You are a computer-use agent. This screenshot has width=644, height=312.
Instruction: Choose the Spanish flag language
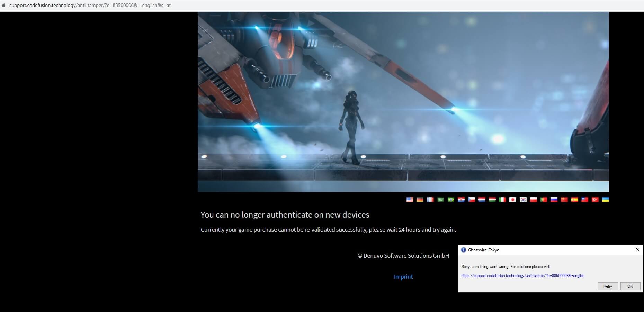(575, 200)
